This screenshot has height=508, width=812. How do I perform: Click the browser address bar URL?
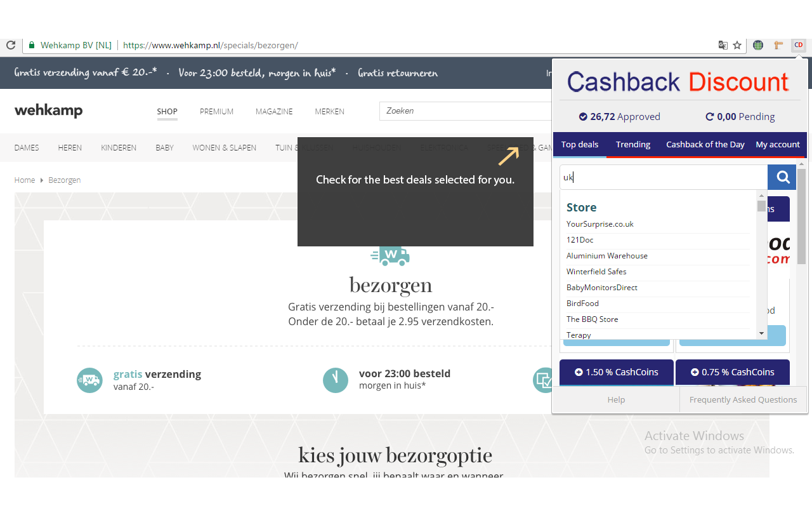(x=211, y=45)
